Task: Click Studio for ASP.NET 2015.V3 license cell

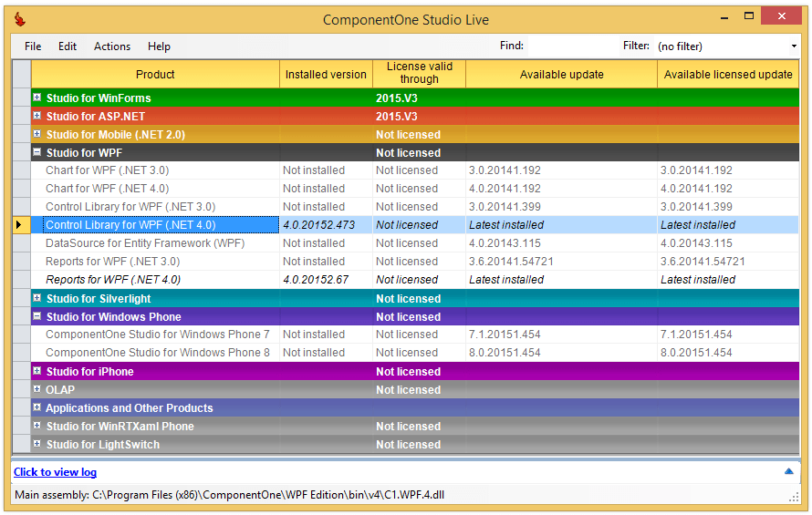Action: point(420,116)
